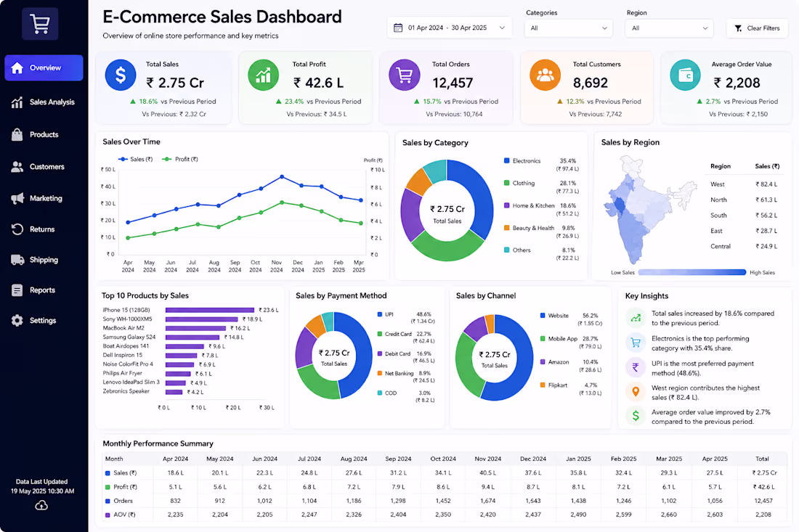The image size is (799, 532).
Task: Click the purple Total Orders cart icon
Action: (x=405, y=75)
